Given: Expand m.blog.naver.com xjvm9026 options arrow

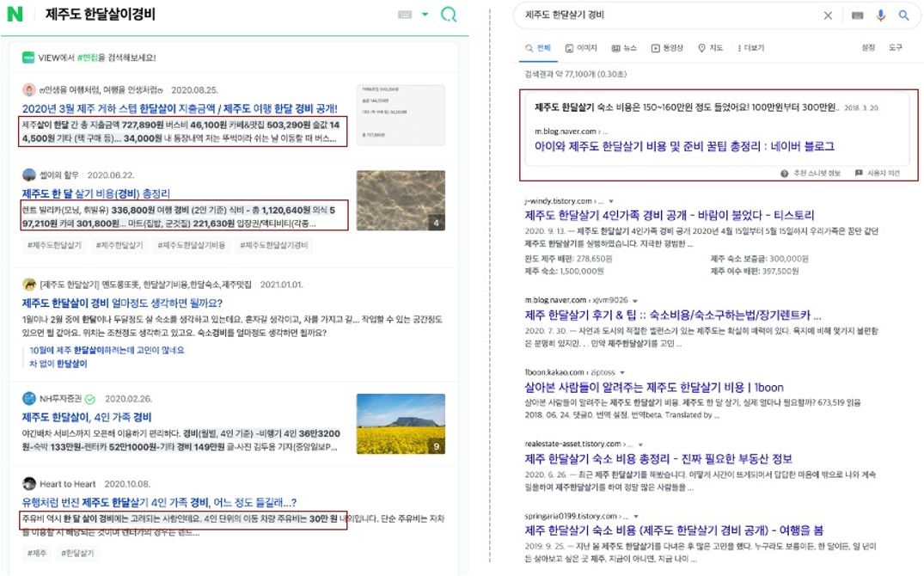Looking at the screenshot, I should tap(634, 301).
